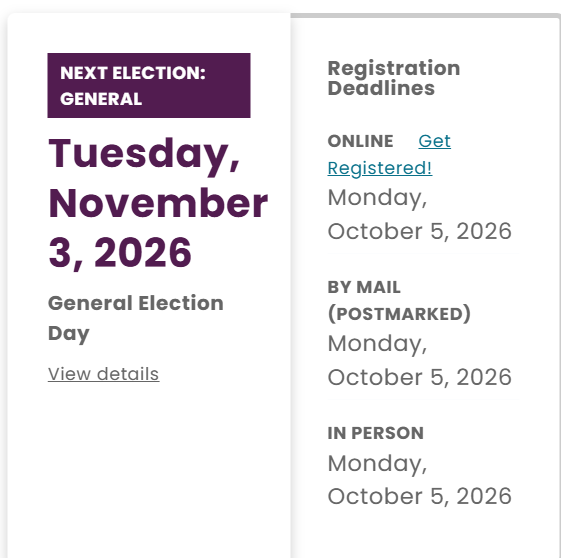The height and width of the screenshot is (558, 561).
Task: Click gray bar atop the deadlines panel
Action: (x=425, y=15)
